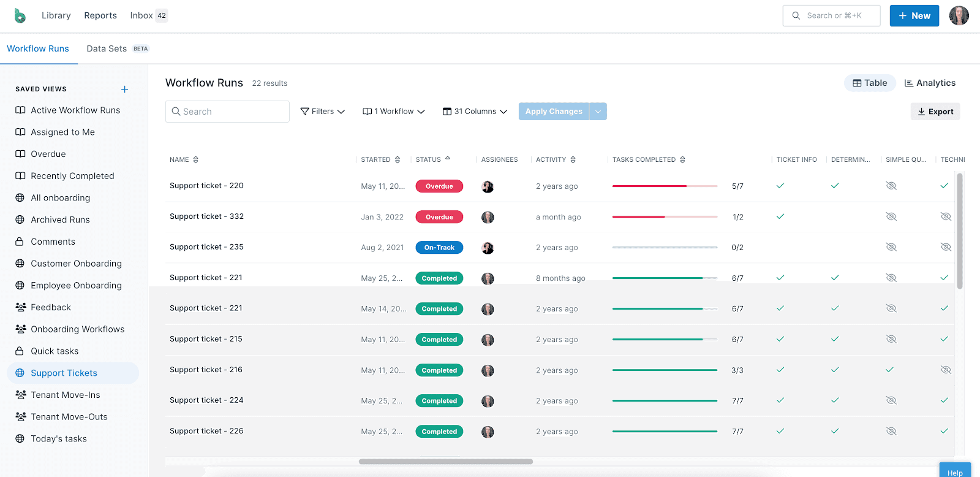This screenshot has height=477, width=980.
Task: Click assignee avatar for Support ticket - 220
Action: (488, 186)
